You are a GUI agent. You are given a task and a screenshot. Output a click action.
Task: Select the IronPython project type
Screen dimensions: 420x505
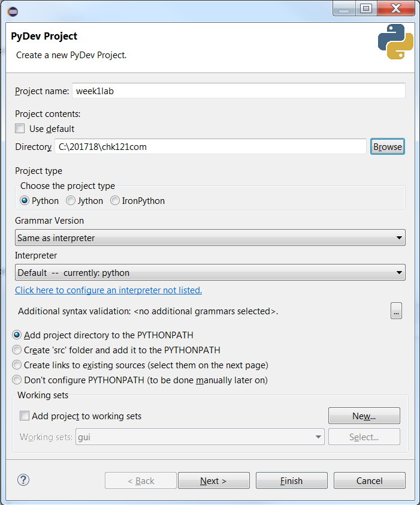[115, 201]
